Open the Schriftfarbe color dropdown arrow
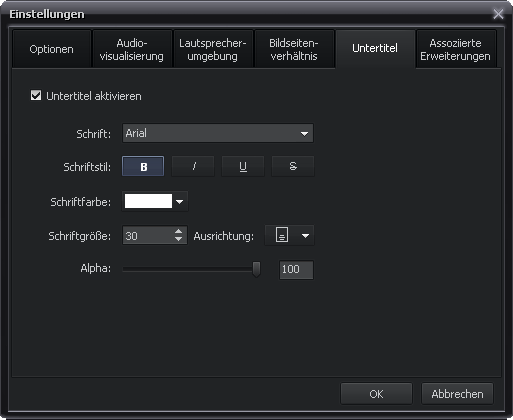This screenshot has height=420, width=513. click(x=179, y=201)
